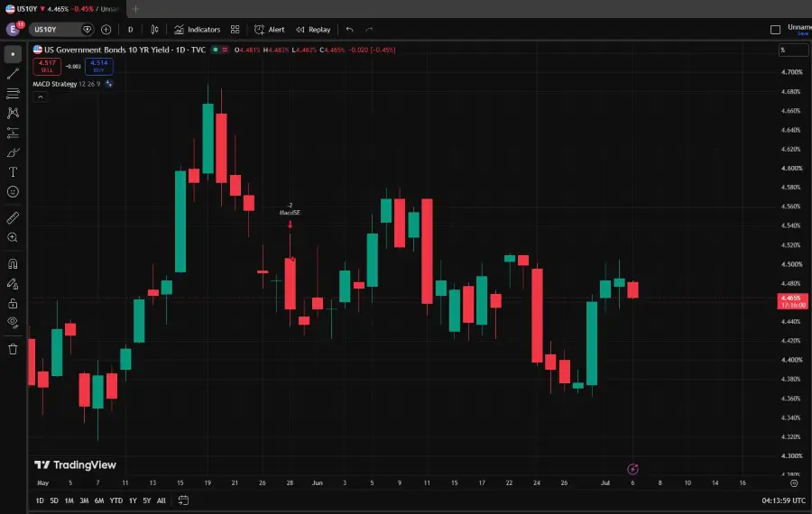Image resolution: width=812 pixels, height=514 pixels.
Task: Collapse the indicator legend chevron
Action: 41,96
